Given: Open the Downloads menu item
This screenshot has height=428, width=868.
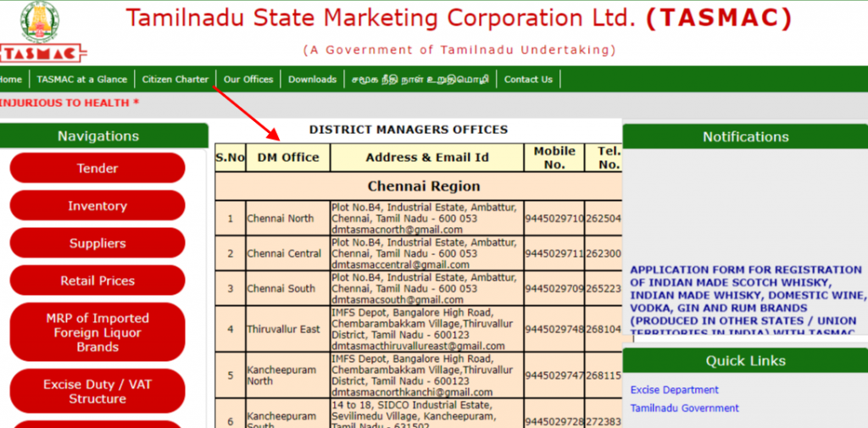Looking at the screenshot, I should click(x=312, y=79).
